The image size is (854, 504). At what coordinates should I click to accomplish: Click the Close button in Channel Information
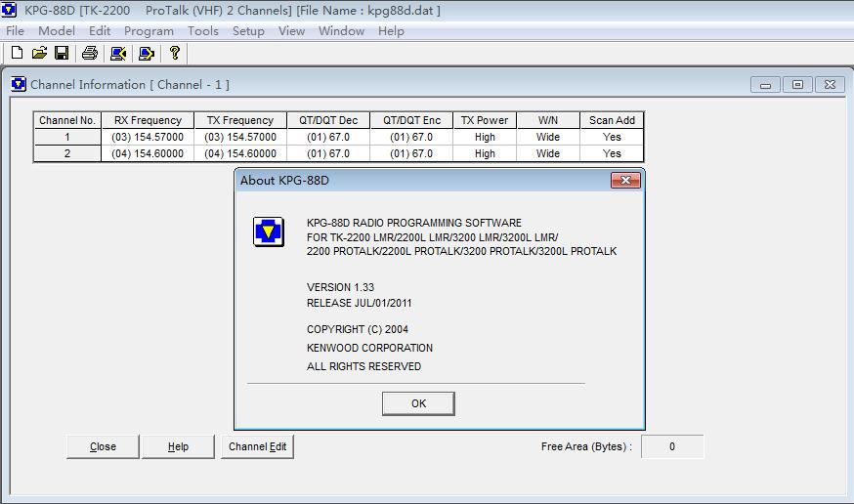pos(103,446)
